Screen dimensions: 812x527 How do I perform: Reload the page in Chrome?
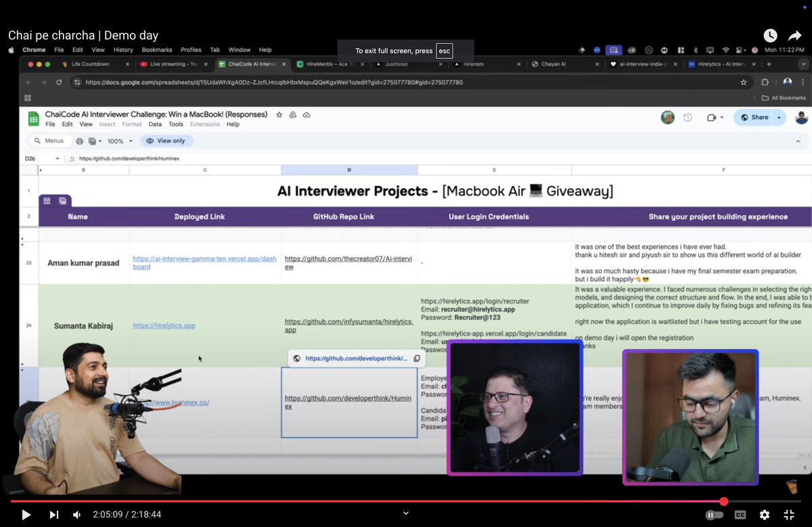[60, 82]
